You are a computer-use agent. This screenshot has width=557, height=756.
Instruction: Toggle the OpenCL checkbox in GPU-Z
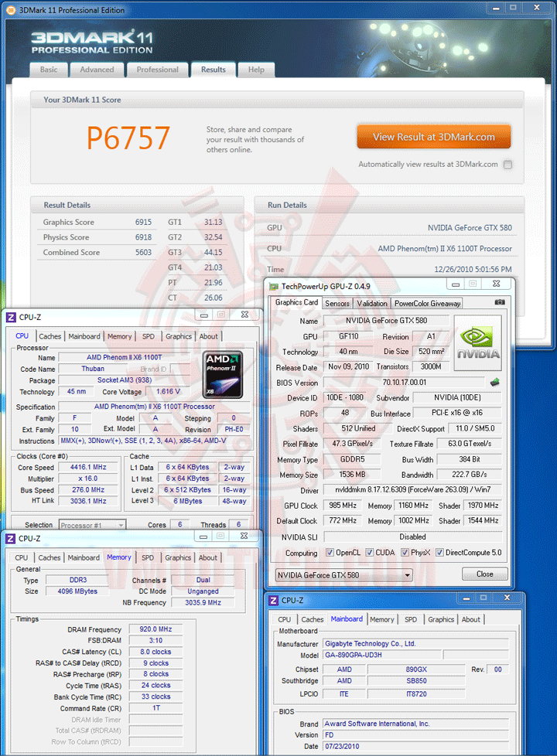pyautogui.click(x=330, y=553)
